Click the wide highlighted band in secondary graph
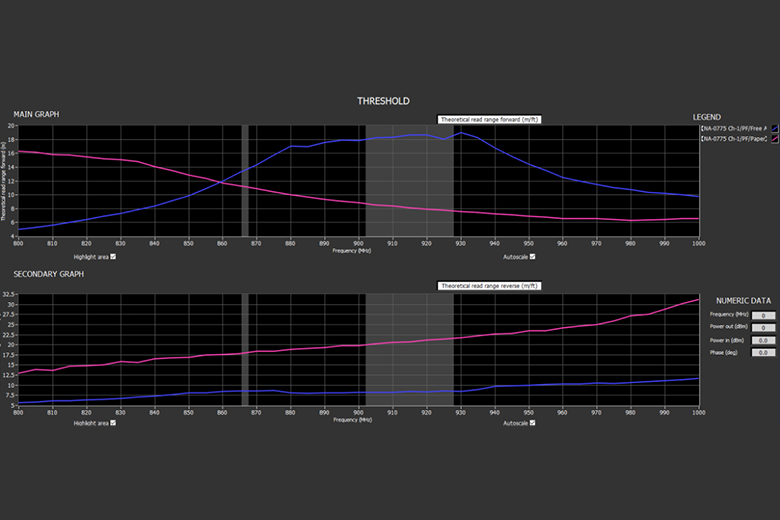The height and width of the screenshot is (520, 780). [x=409, y=349]
